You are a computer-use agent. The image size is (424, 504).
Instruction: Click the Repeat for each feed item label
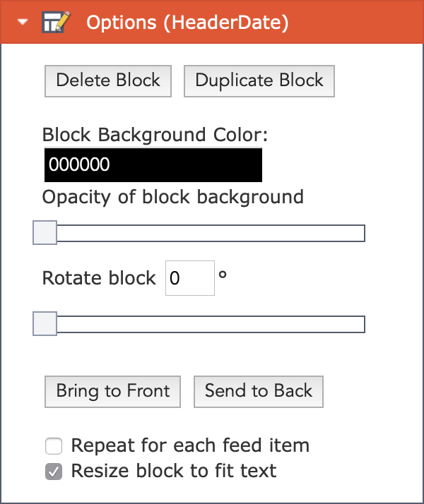190,445
